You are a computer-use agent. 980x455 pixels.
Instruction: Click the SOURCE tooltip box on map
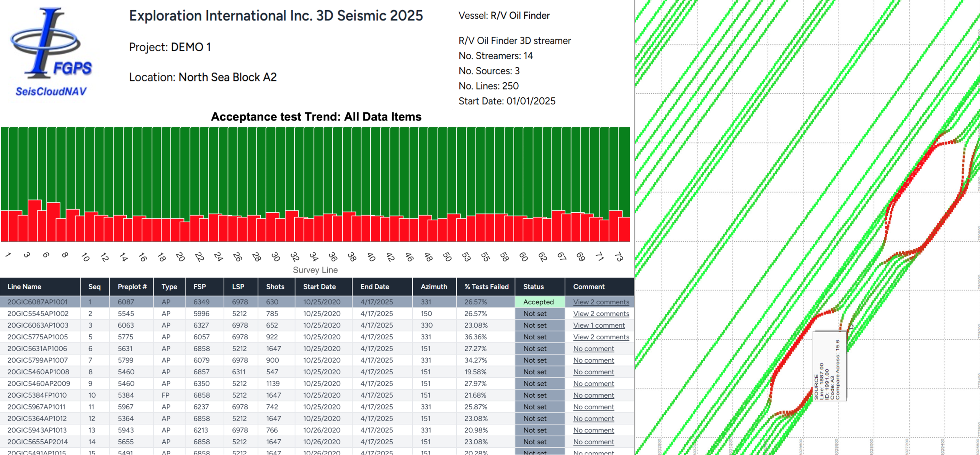(x=829, y=367)
